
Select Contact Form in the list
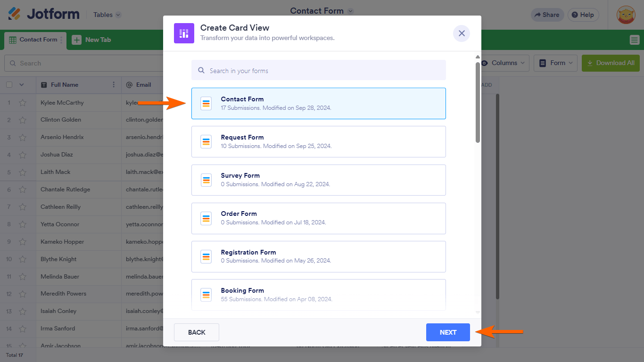point(319,103)
